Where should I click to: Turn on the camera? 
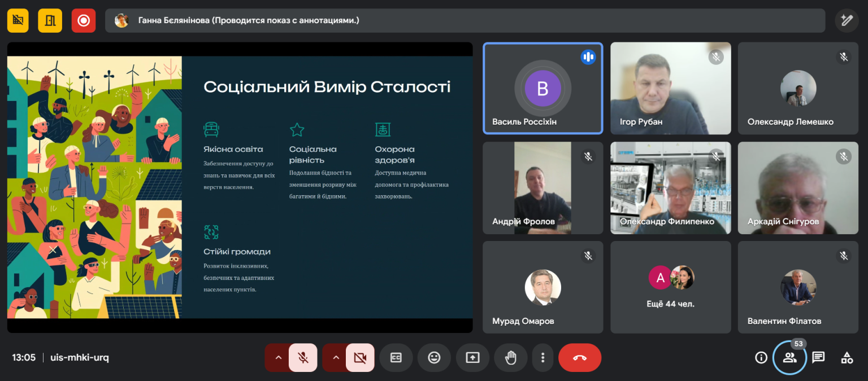pyautogui.click(x=360, y=357)
